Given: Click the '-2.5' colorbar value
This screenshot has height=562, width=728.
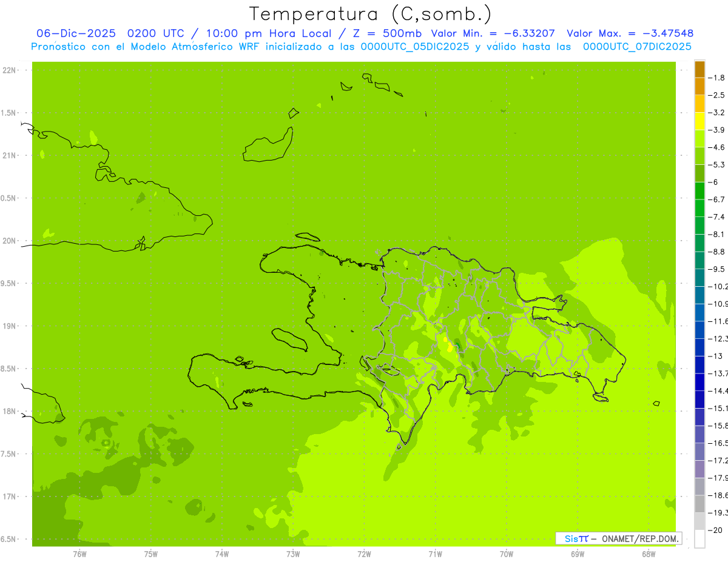Looking at the screenshot, I should pos(716,95).
